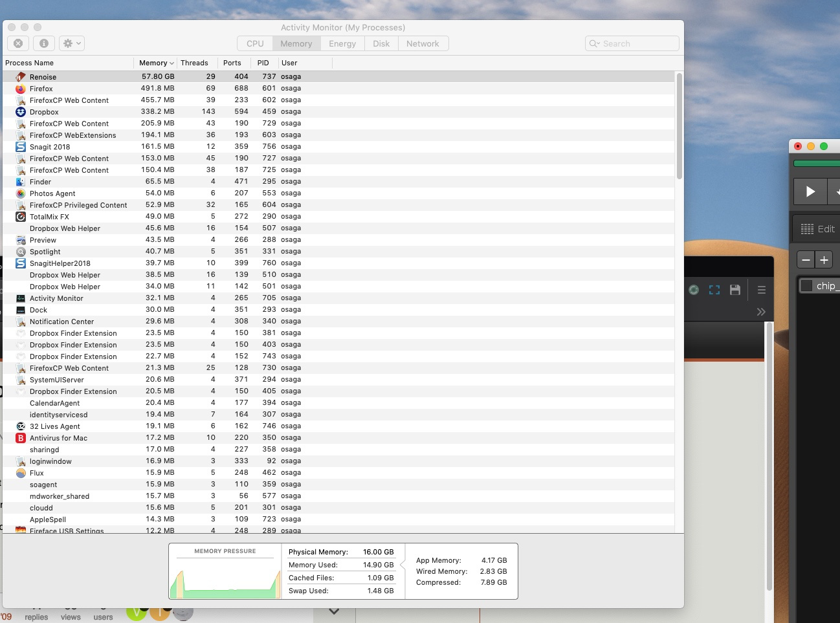Click the down chevron below the Activity Monitor window
The height and width of the screenshot is (623, 840).
334,611
